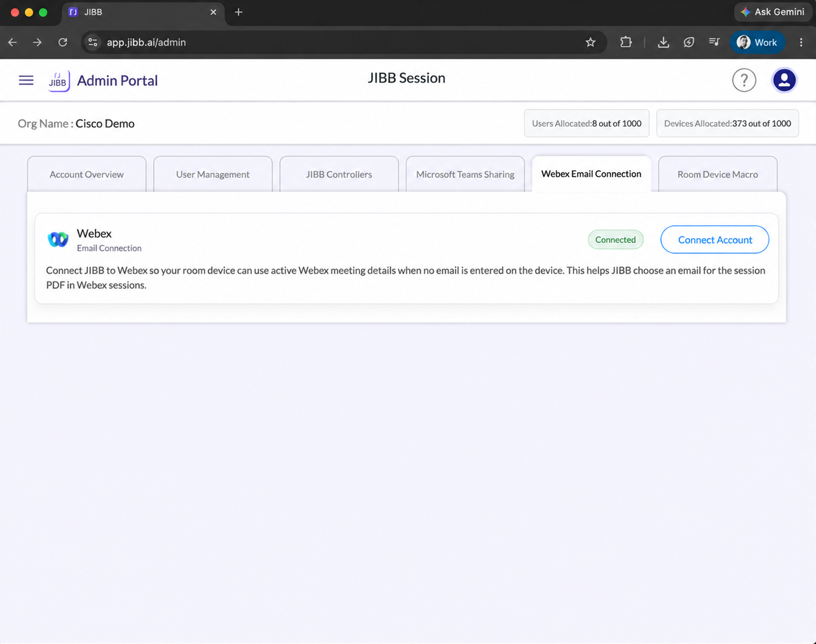Open the help question mark icon

744,80
